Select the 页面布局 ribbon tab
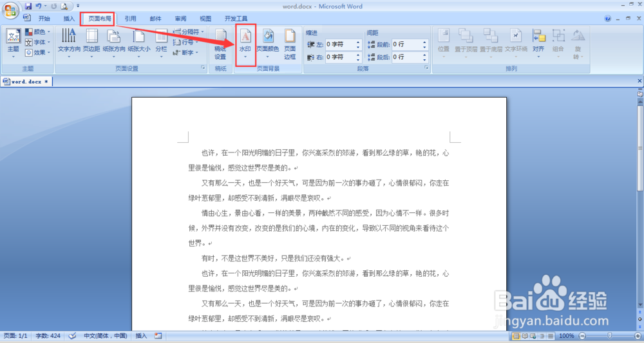This screenshot has width=644, height=343. 100,19
